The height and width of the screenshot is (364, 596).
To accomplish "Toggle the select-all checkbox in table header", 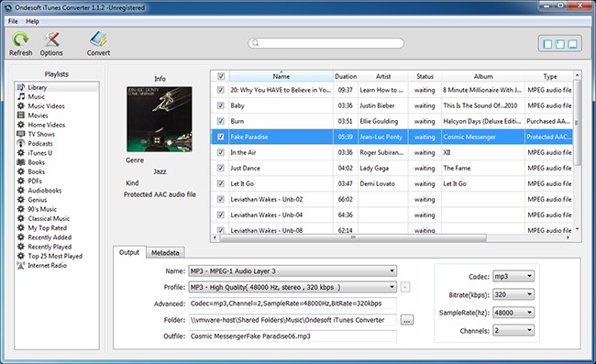I will pos(221,76).
